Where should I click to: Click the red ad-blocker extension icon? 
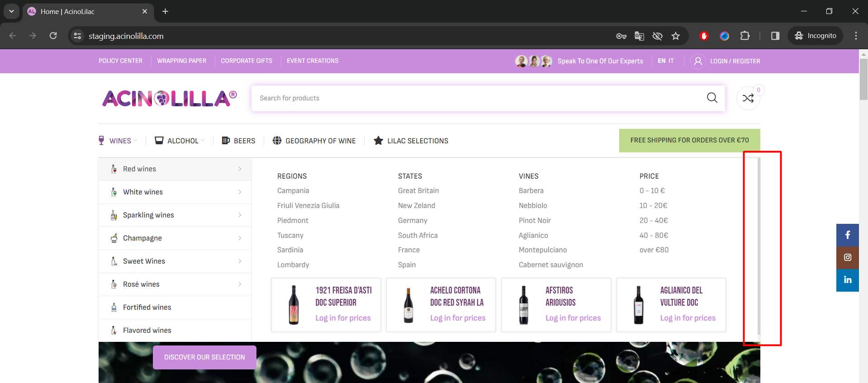pos(704,36)
